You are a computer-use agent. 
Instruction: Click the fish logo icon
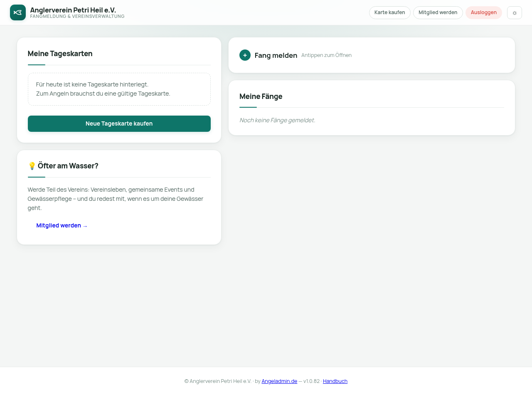coord(18,12)
